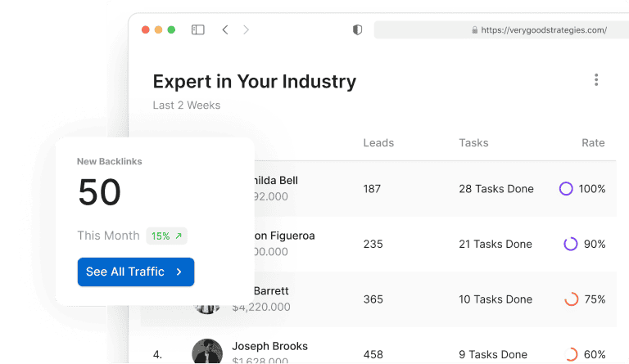Click the 15% growth badge
The height and width of the screenshot is (364, 629).
[x=167, y=236]
